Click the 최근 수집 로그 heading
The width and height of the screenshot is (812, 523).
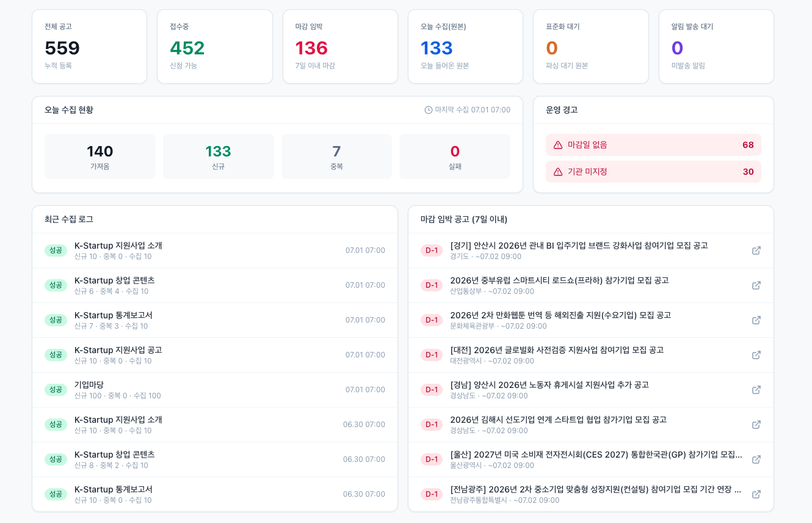pos(69,219)
